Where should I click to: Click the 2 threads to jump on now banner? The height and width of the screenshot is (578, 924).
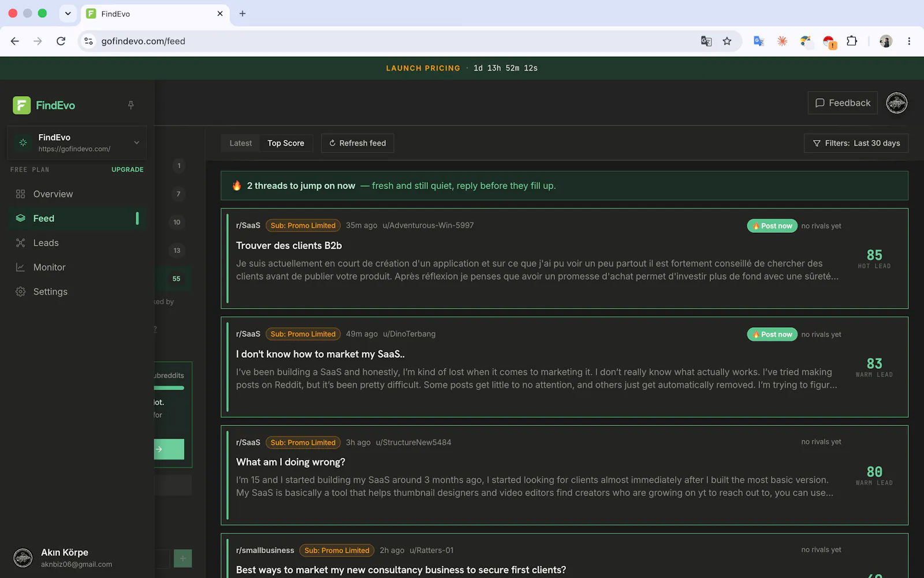(x=564, y=186)
